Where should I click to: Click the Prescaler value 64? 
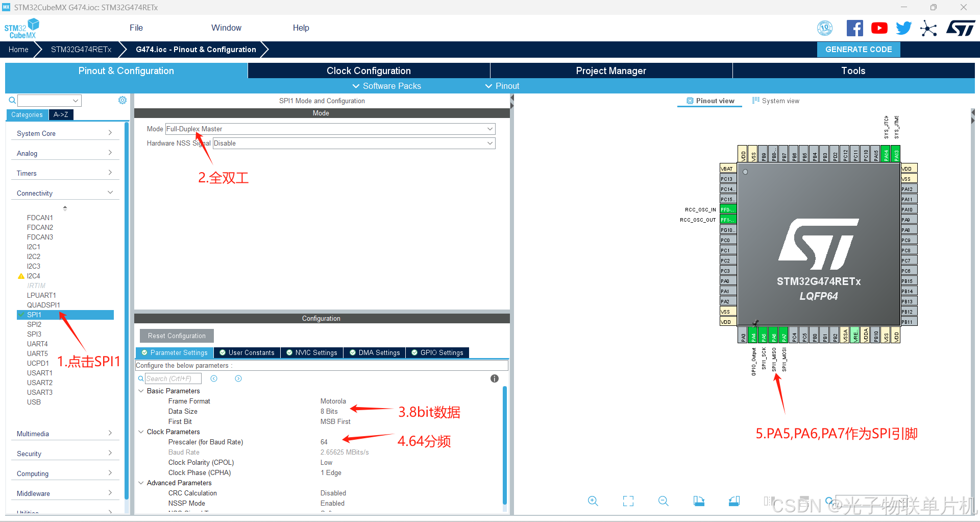pyautogui.click(x=324, y=442)
